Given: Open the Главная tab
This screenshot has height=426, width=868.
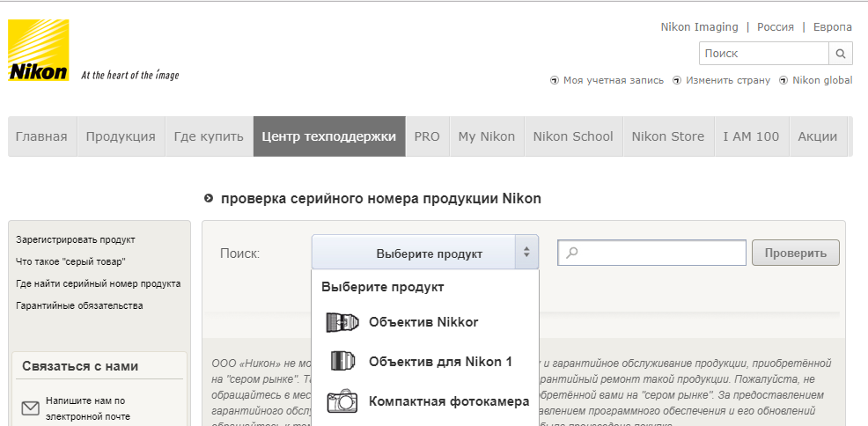Looking at the screenshot, I should [41, 136].
